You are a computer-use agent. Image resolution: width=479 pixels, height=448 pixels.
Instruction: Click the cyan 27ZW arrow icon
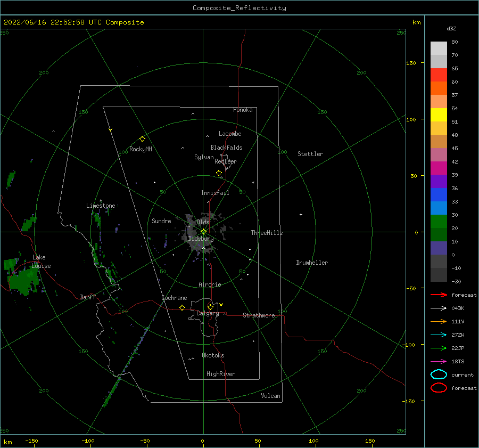point(439,335)
